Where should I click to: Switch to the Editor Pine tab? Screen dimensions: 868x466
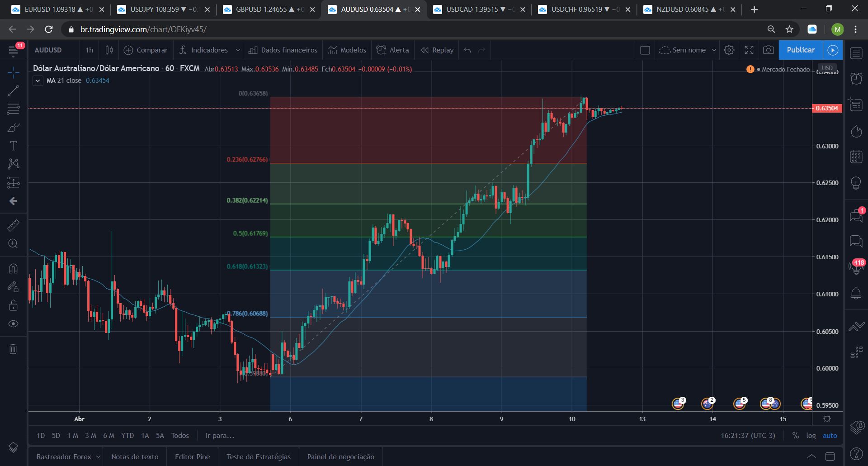[193, 456]
